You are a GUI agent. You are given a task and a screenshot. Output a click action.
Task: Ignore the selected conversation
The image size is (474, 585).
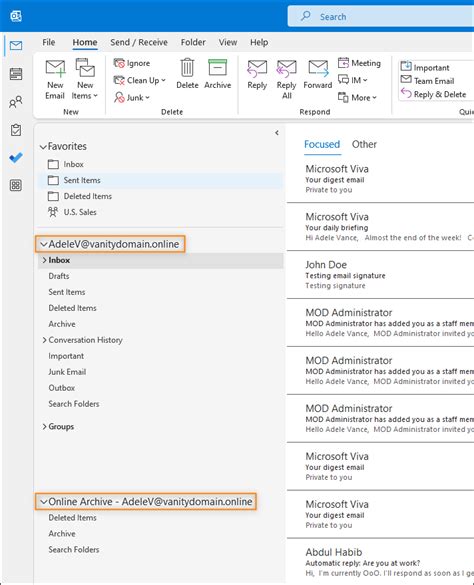tap(132, 63)
